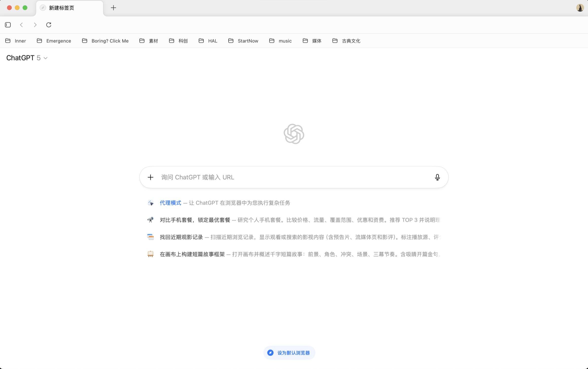Select the 对比手机套餐 suggestion
The image size is (588, 369).
[195, 220]
